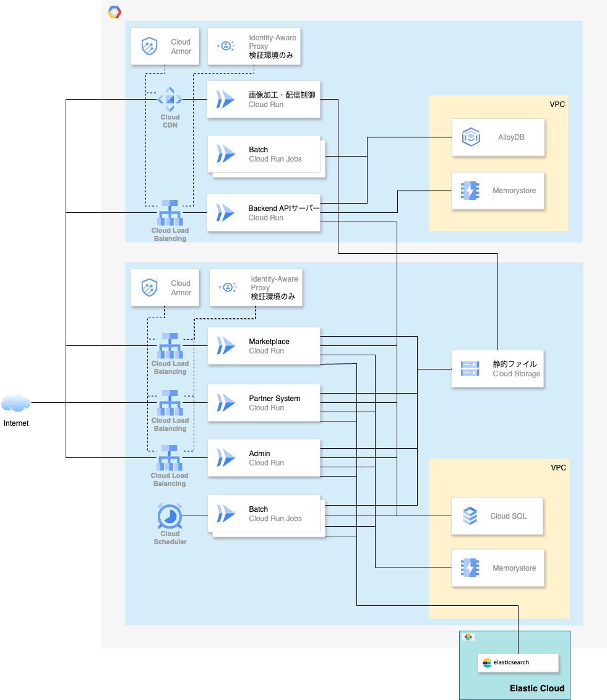This screenshot has height=700, width=607.
Task: Click the AlloyDB database icon
Action: (x=471, y=137)
